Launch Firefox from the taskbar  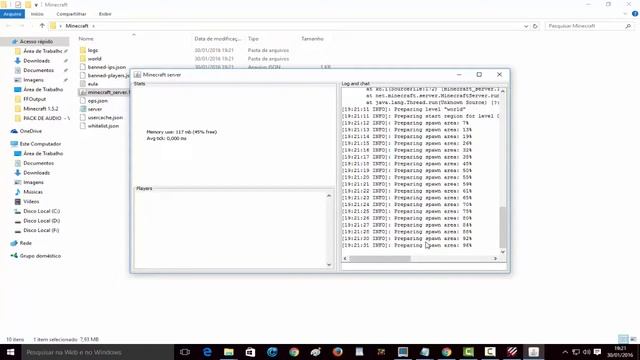pyautogui.click(x=337, y=352)
